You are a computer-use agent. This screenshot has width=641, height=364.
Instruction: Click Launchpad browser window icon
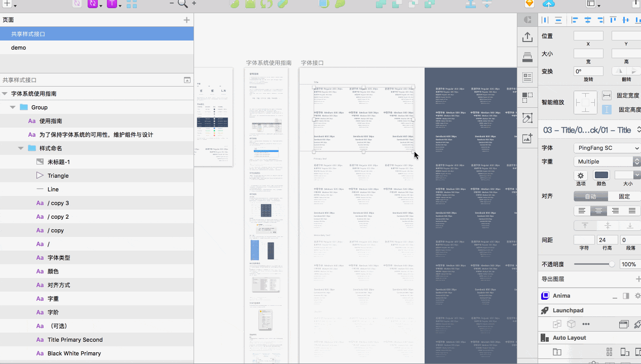624,324
